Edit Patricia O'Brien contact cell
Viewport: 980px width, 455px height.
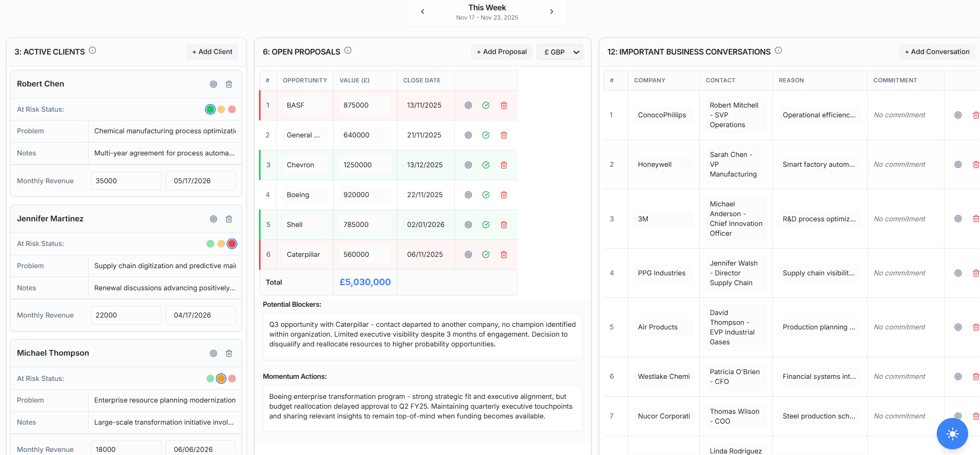point(735,377)
